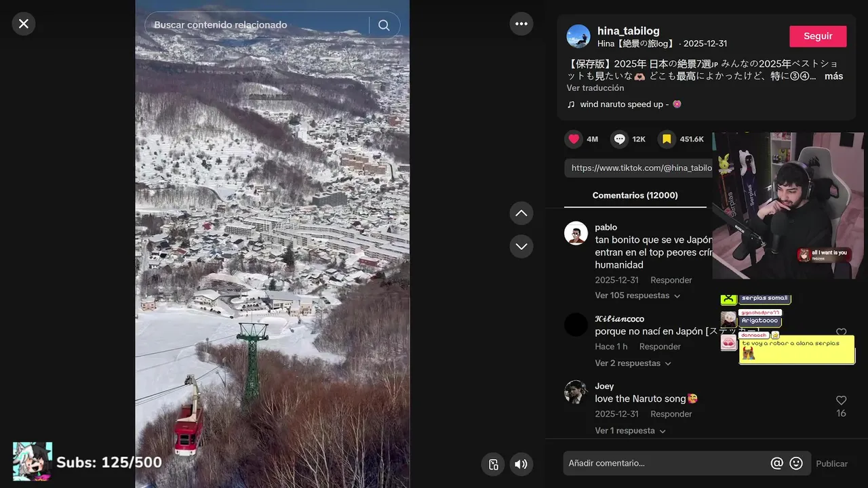The width and height of the screenshot is (868, 488).
Task: Like the video with heart icon
Action: [574, 139]
